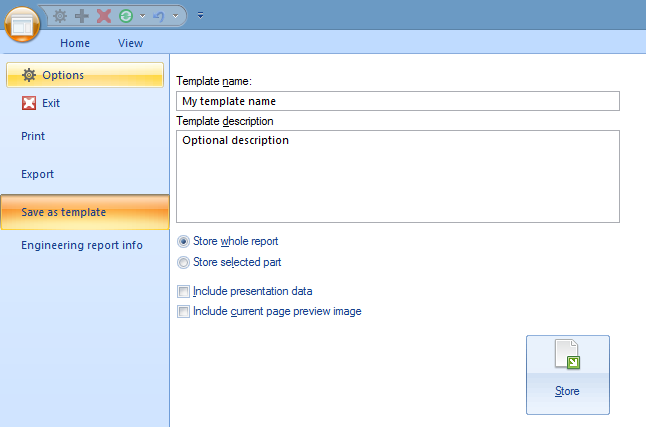Open the Customize Quick Access Toolbar dropdown
Screen dimensions: 646x427
200,16
